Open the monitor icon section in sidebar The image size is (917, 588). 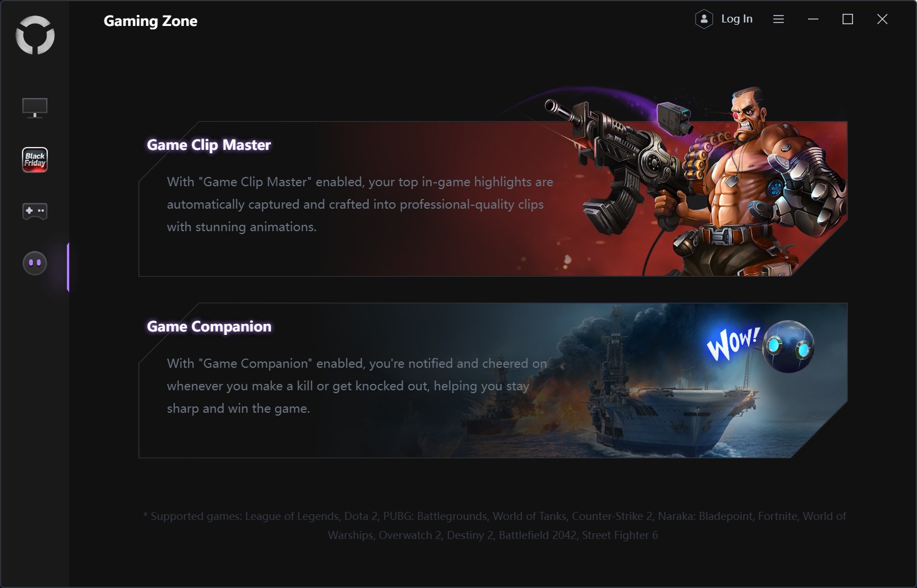[35, 108]
